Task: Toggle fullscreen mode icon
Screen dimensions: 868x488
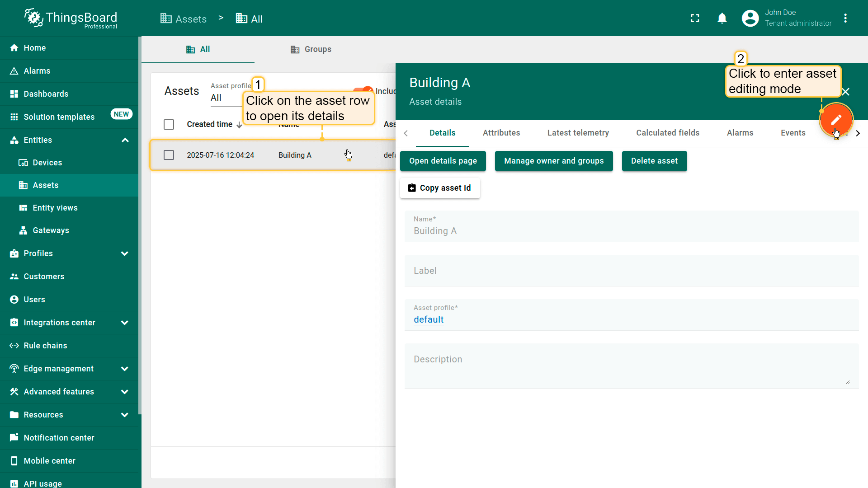Action: [695, 19]
